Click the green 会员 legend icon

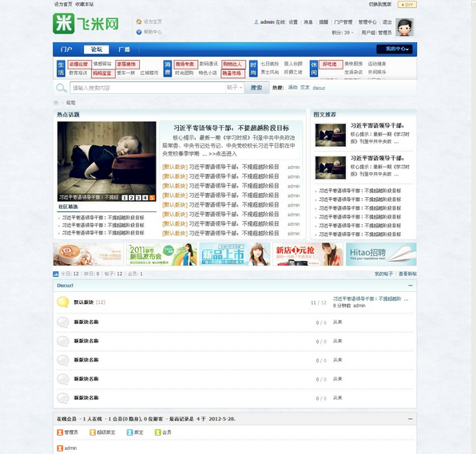[158, 432]
